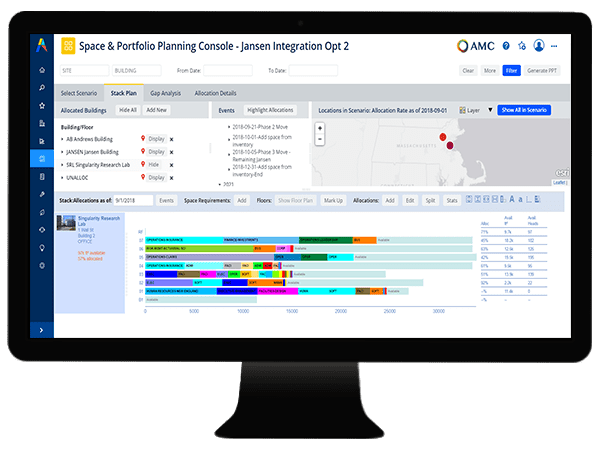This screenshot has width=600, height=450.
Task: Click the blue Filter button
Action: click(x=512, y=70)
